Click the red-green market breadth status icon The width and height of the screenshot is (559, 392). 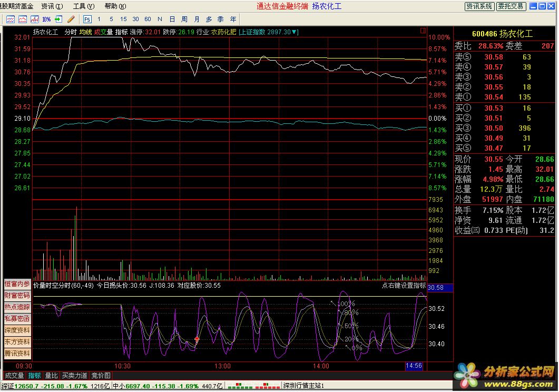[x=254, y=386]
